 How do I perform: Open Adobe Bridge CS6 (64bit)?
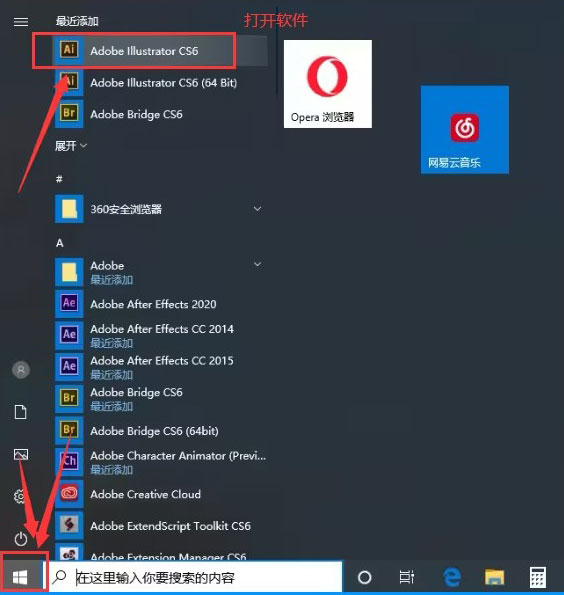coord(161,431)
